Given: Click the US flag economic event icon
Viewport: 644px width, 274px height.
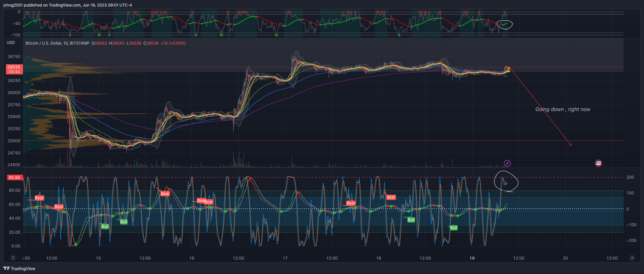Looking at the screenshot, I should pos(598,163).
